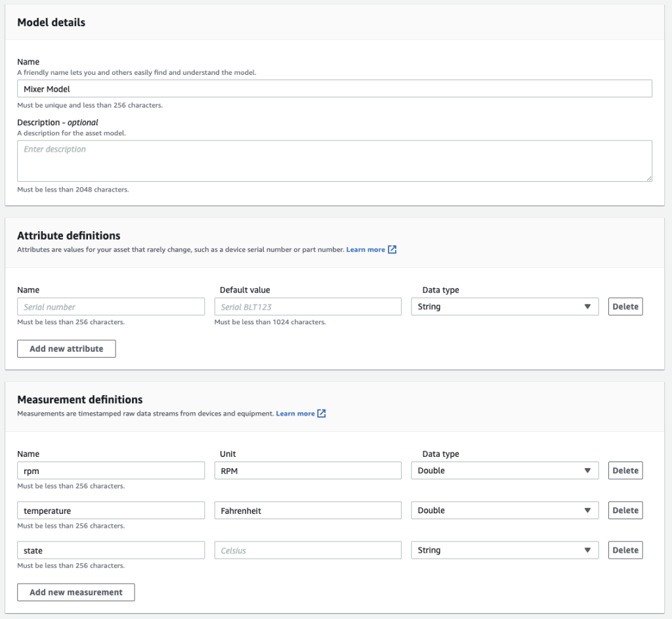Delete the state measurement row

[x=625, y=550]
